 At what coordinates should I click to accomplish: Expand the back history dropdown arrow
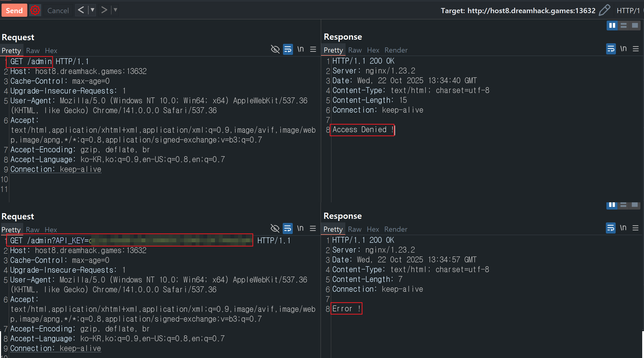pos(92,10)
